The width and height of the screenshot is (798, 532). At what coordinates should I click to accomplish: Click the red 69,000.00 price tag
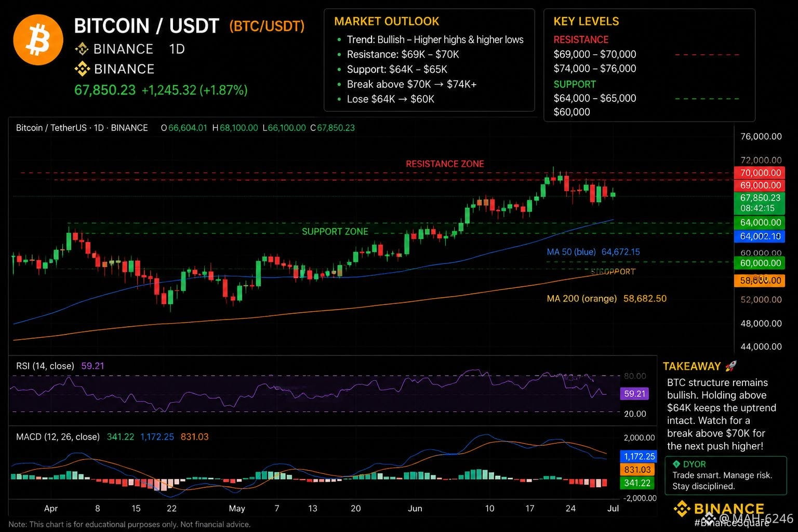pos(760,185)
